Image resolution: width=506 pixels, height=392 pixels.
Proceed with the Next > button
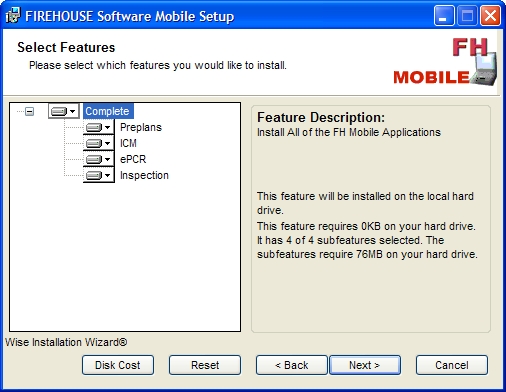pyautogui.click(x=365, y=365)
